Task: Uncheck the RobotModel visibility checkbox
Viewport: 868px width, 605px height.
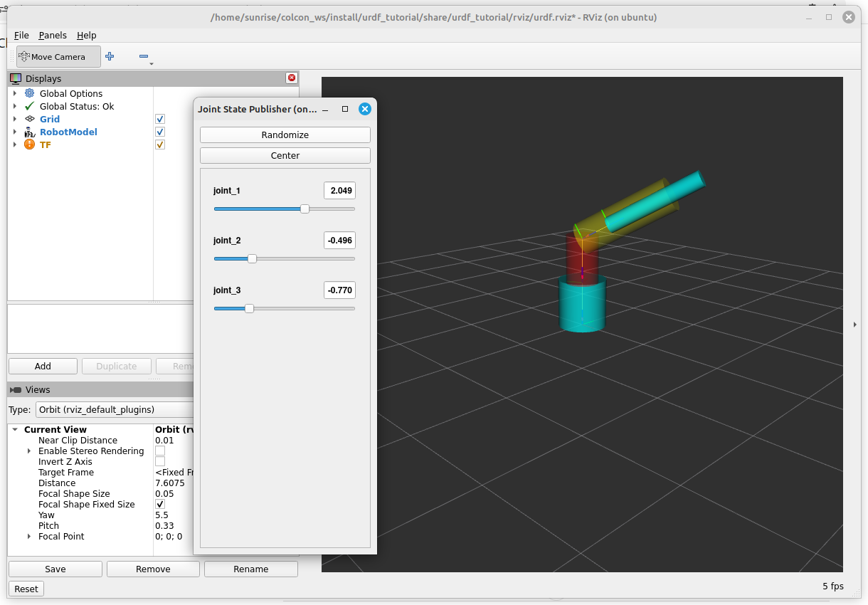Action: pos(160,132)
